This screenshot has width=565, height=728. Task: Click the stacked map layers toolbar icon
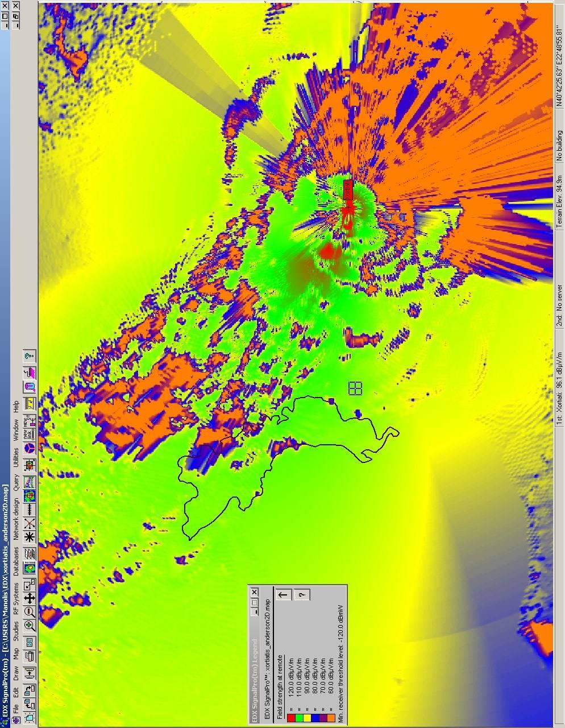(x=28, y=553)
